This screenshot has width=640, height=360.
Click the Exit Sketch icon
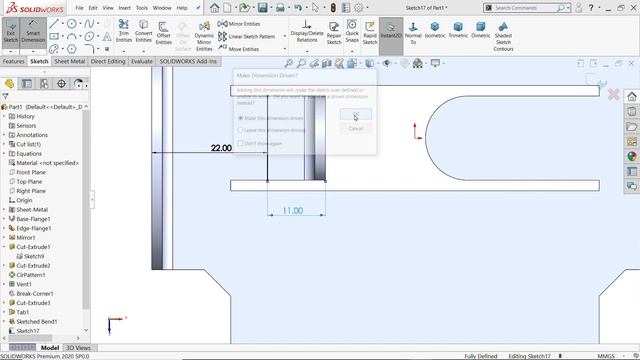click(11, 32)
